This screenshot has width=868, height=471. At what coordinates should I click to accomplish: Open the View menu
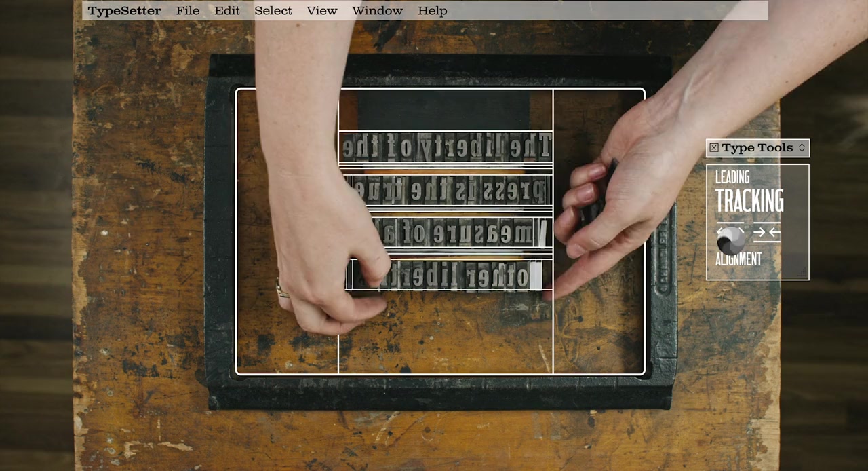pyautogui.click(x=321, y=11)
